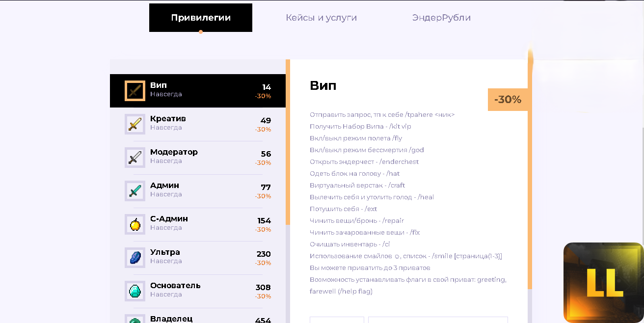This screenshot has height=323, width=644.
Task: Click the blue lapis icon for Ультра
Action: point(134,258)
